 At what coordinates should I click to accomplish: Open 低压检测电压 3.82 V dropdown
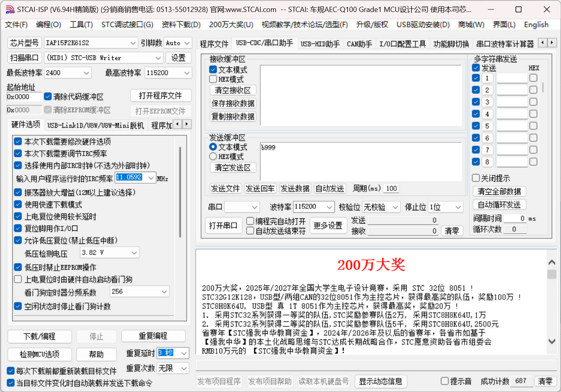[x=134, y=253]
